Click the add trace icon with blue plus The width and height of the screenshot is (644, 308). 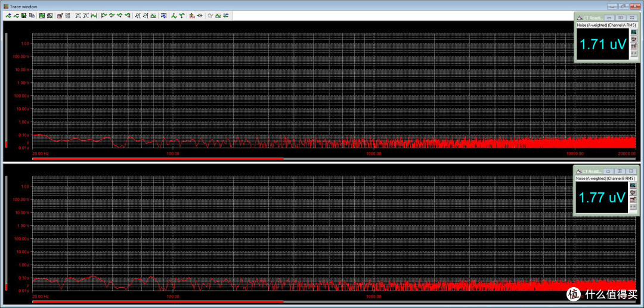[x=8, y=15]
